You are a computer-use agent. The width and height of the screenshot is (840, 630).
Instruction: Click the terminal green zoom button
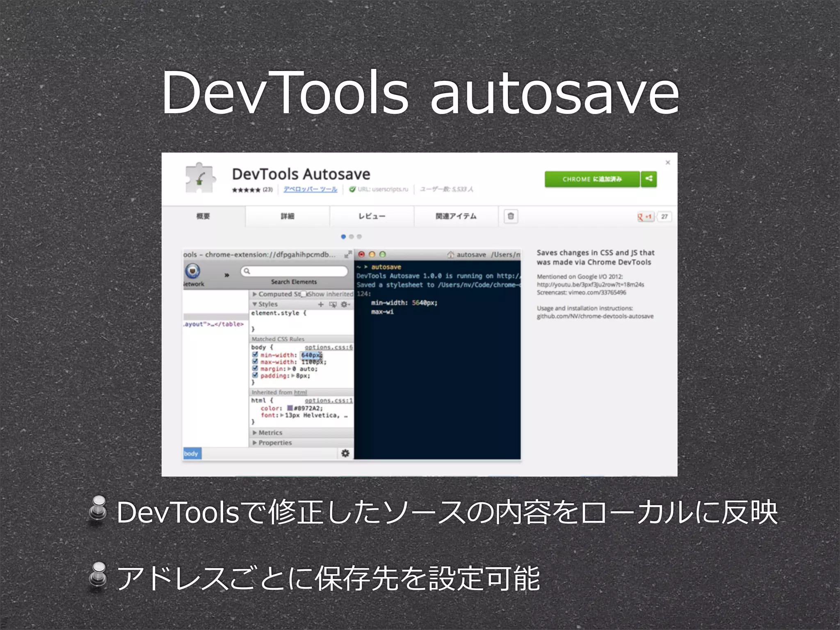pyautogui.click(x=382, y=254)
